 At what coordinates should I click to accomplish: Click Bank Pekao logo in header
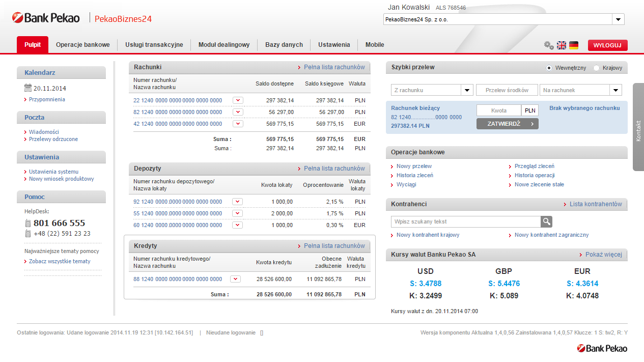[46, 18]
